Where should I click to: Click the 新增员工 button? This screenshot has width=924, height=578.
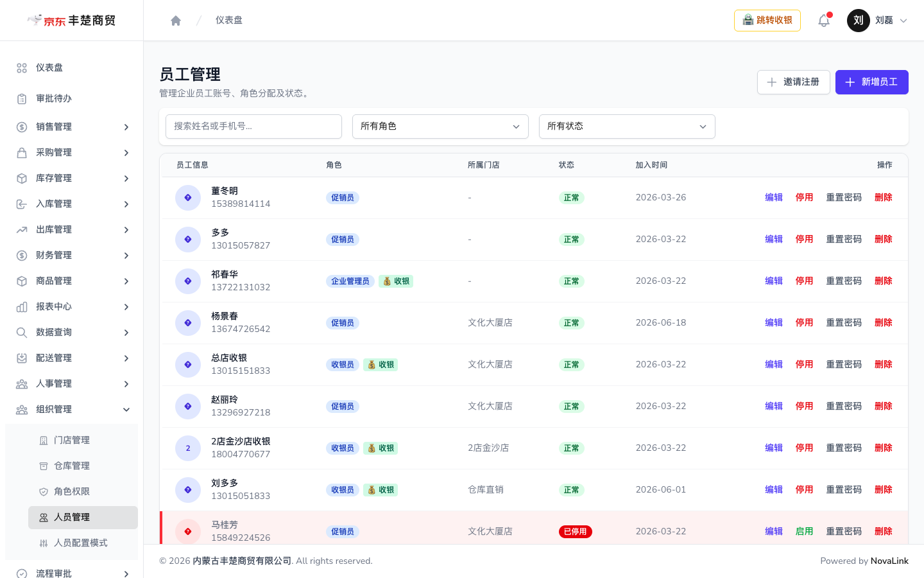coord(871,82)
